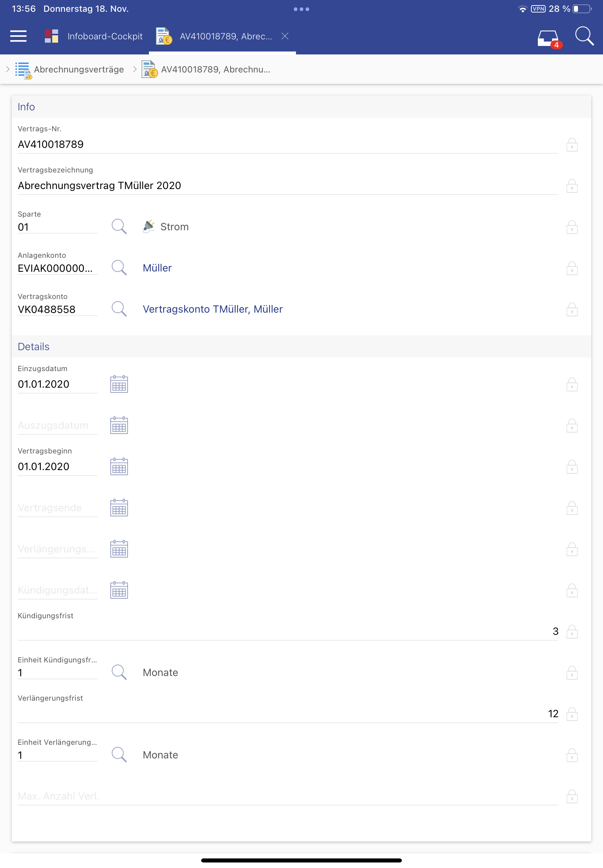Open lookup for Einheit Kündigungsfrist
Screen dimensions: 603x868
tap(119, 672)
